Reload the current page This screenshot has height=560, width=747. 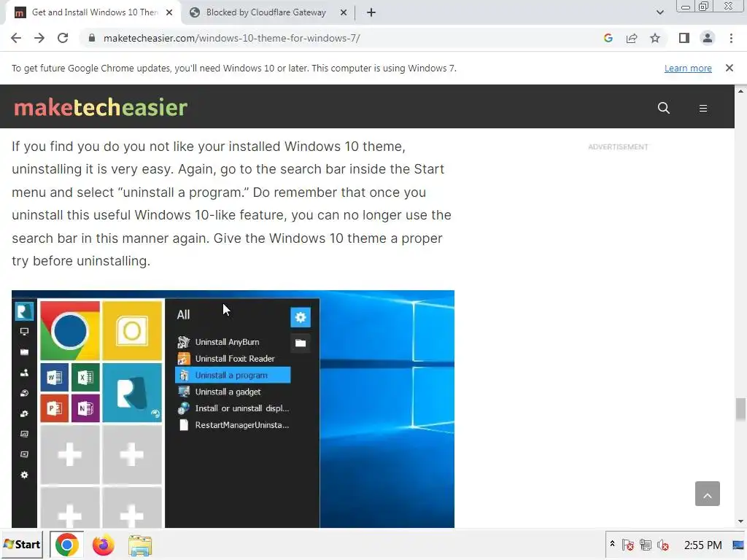click(x=63, y=38)
